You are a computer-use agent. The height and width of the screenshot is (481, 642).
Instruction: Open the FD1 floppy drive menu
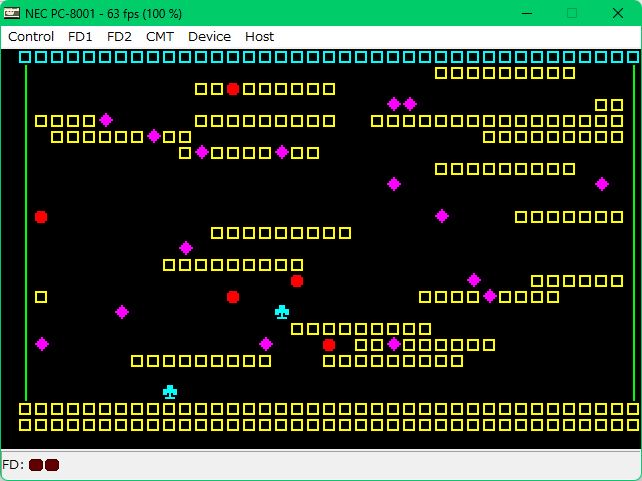coord(80,36)
